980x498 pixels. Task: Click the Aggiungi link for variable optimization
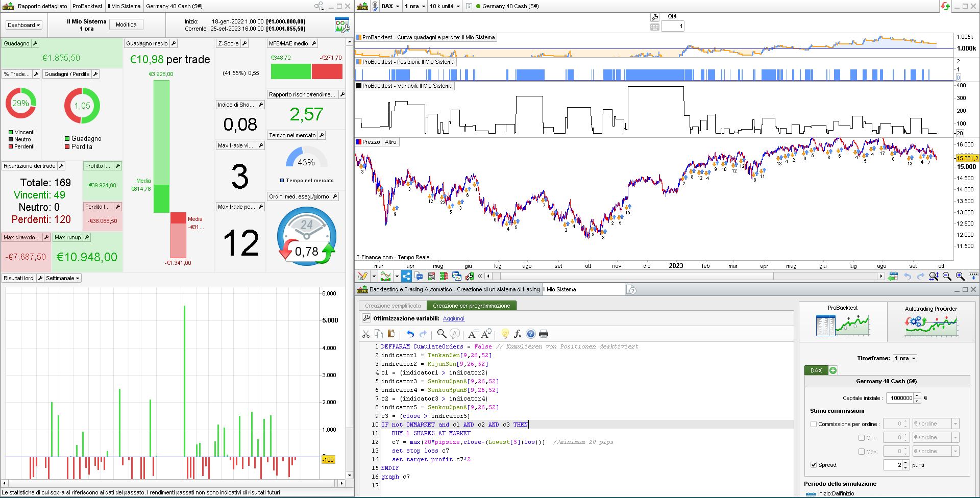click(453, 318)
